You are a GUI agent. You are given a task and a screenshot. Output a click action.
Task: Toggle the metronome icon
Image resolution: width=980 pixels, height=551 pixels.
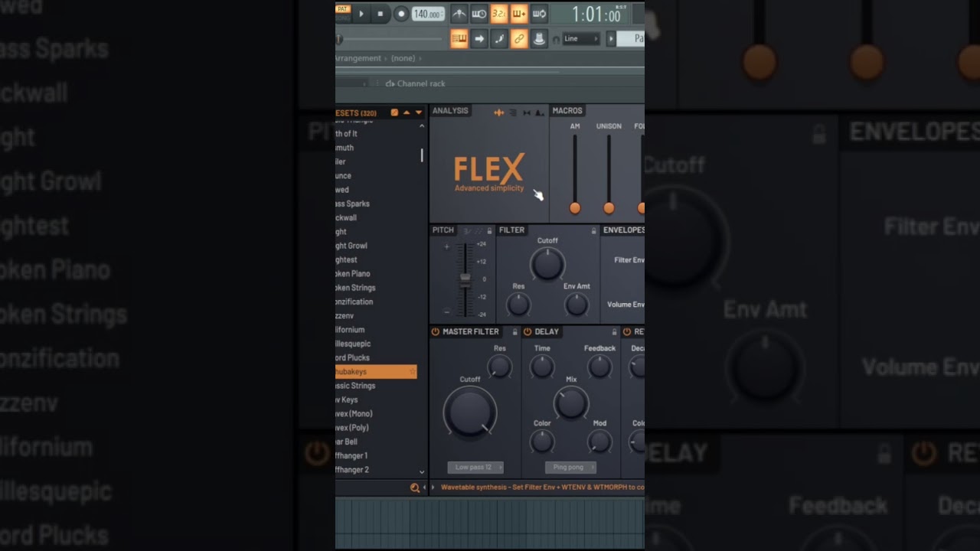459,14
